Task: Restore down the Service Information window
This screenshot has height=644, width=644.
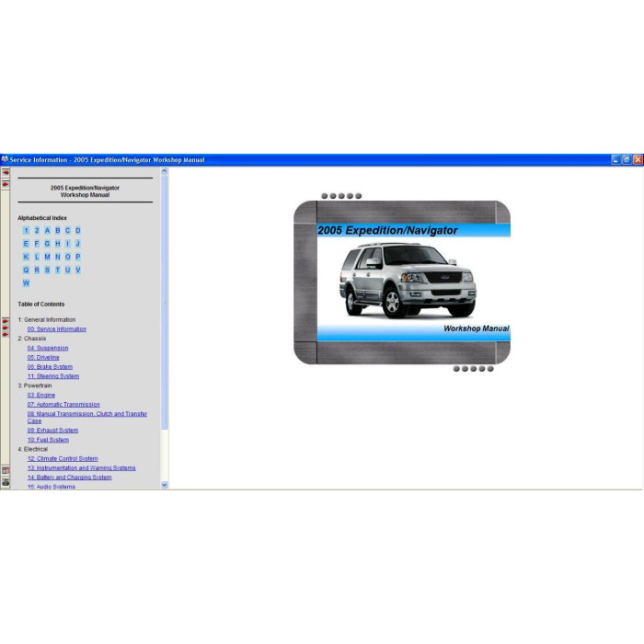Action: 627,160
